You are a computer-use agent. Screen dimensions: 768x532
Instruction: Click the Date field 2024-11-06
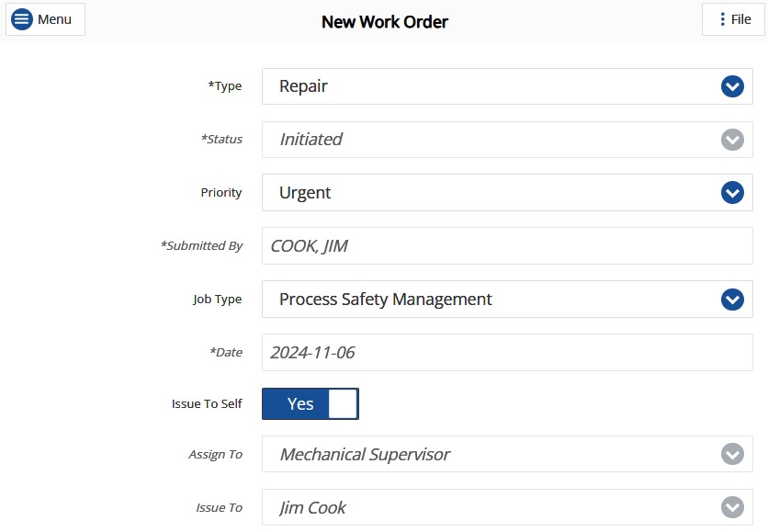[x=507, y=353]
